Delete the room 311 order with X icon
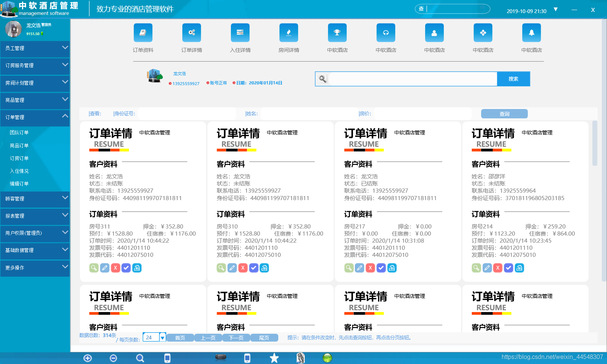 pyautogui.click(x=115, y=268)
